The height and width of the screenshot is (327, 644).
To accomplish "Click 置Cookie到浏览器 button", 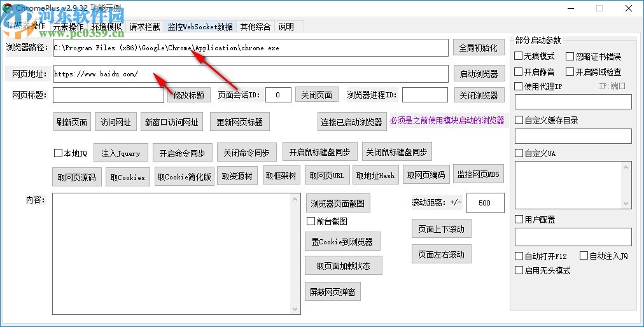I will coord(342,242).
